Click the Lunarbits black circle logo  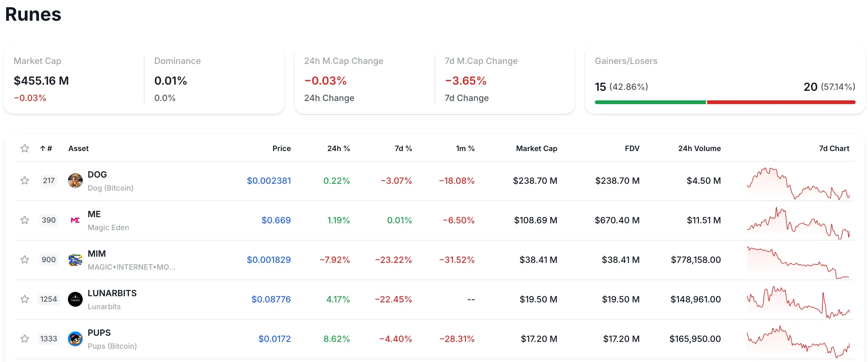(75, 299)
